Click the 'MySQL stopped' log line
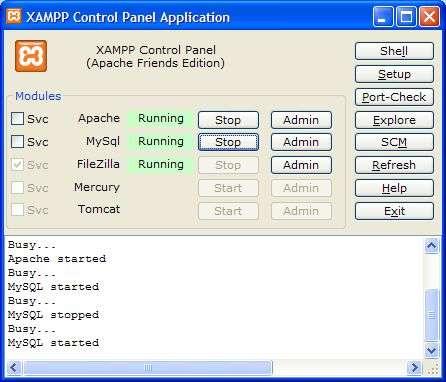The width and height of the screenshot is (446, 382). click(x=53, y=315)
